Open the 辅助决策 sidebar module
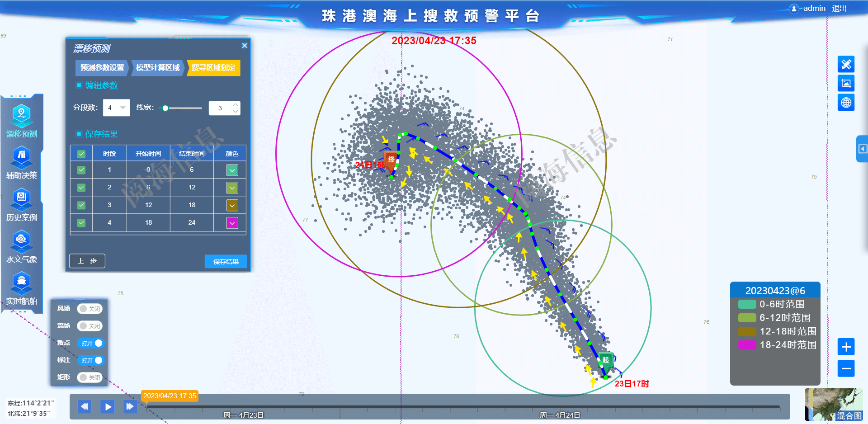Viewport: 868px width, 424px height. pyautogui.click(x=21, y=162)
